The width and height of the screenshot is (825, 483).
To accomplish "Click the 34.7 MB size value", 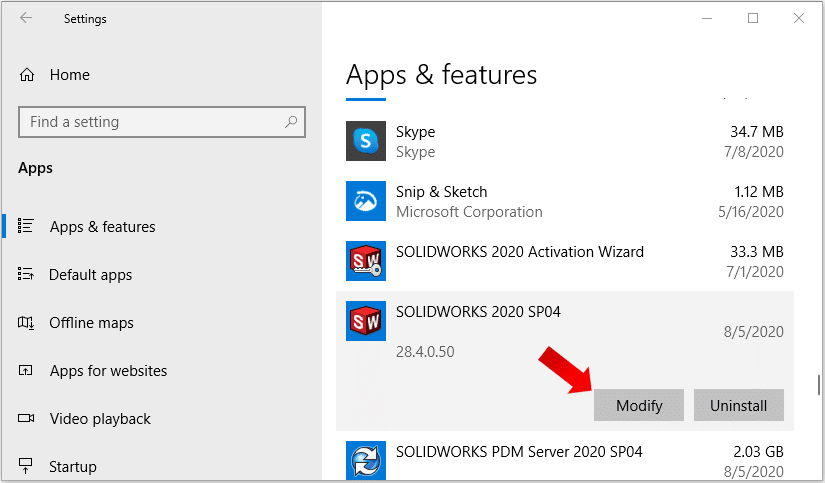I will tap(757, 132).
